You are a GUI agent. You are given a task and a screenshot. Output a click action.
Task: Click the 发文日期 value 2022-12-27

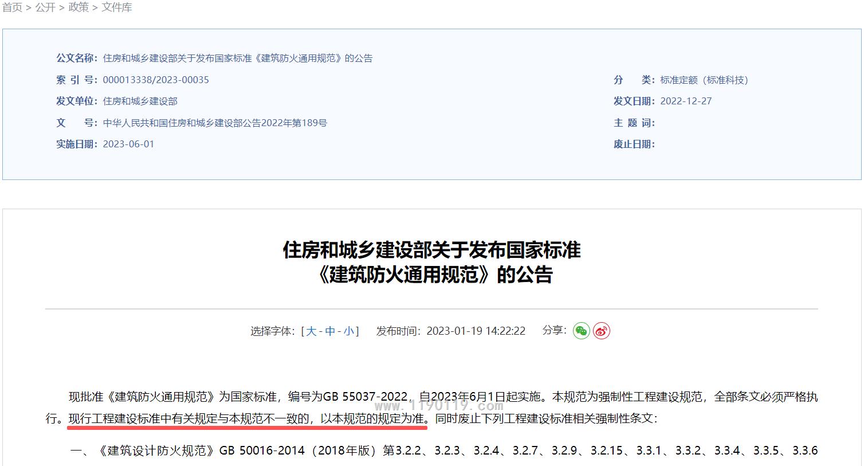pyautogui.click(x=686, y=101)
